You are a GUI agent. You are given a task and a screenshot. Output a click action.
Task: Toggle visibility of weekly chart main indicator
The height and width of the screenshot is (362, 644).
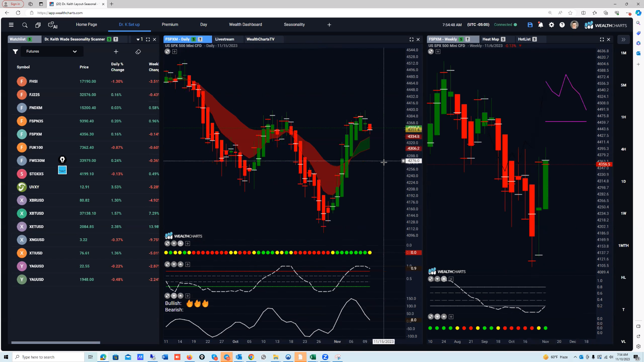(x=431, y=52)
